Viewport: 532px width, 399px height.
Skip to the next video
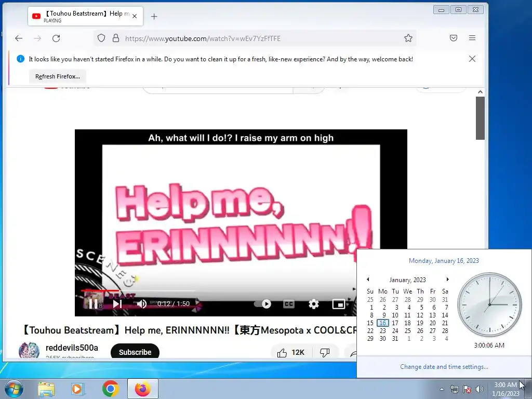pos(117,303)
